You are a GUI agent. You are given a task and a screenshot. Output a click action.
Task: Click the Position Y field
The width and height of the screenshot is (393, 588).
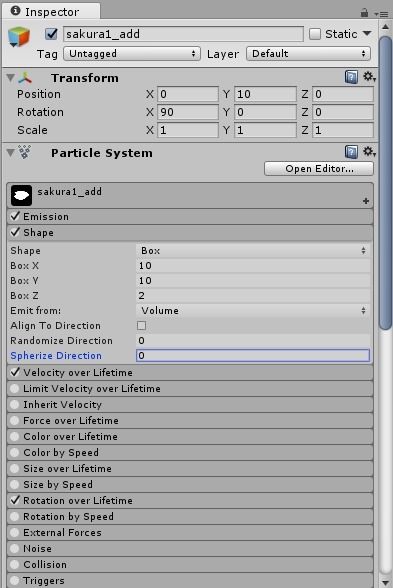pyautogui.click(x=266, y=94)
